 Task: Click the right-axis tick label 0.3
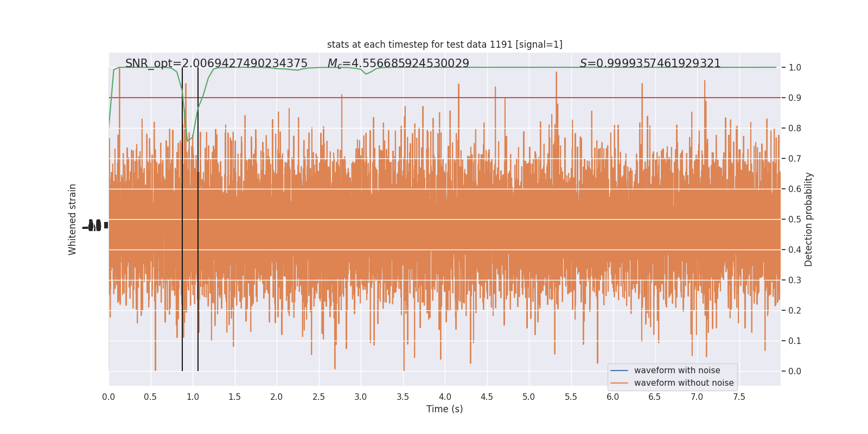pos(795,280)
